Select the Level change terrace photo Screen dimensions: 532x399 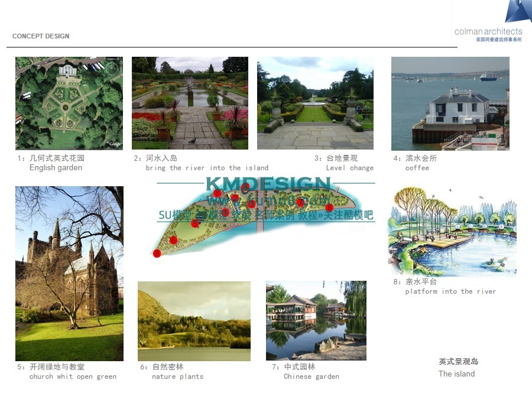pyautogui.click(x=315, y=103)
